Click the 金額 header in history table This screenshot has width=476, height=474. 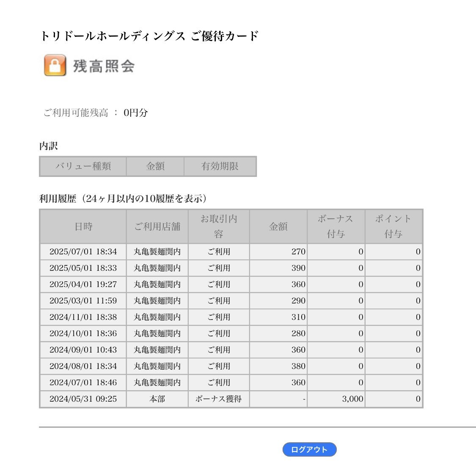[278, 226]
